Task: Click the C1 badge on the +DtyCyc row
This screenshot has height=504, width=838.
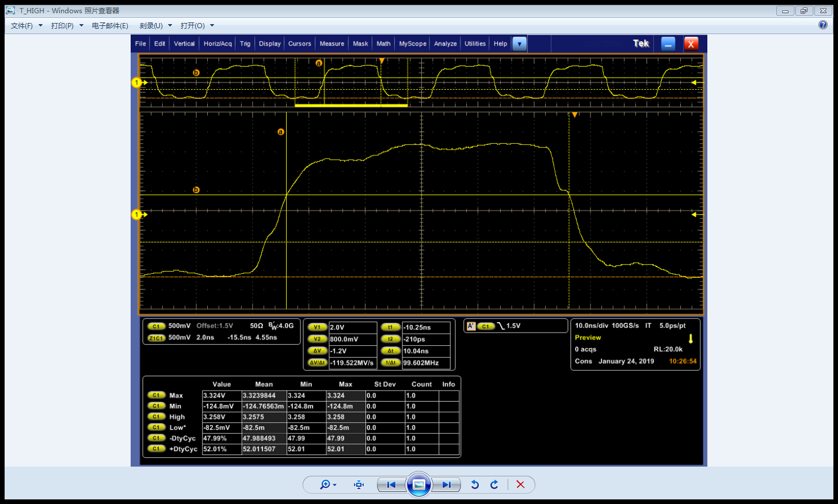Action: (x=156, y=449)
